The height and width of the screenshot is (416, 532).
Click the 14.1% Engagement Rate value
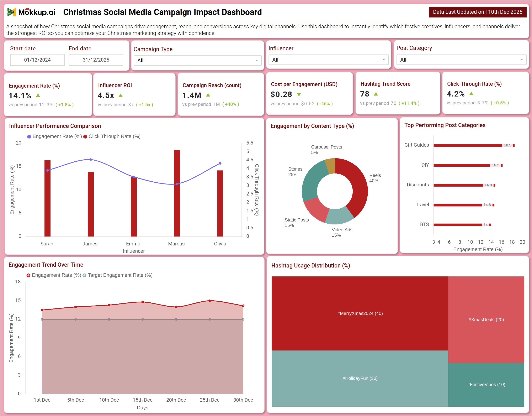tap(20, 96)
